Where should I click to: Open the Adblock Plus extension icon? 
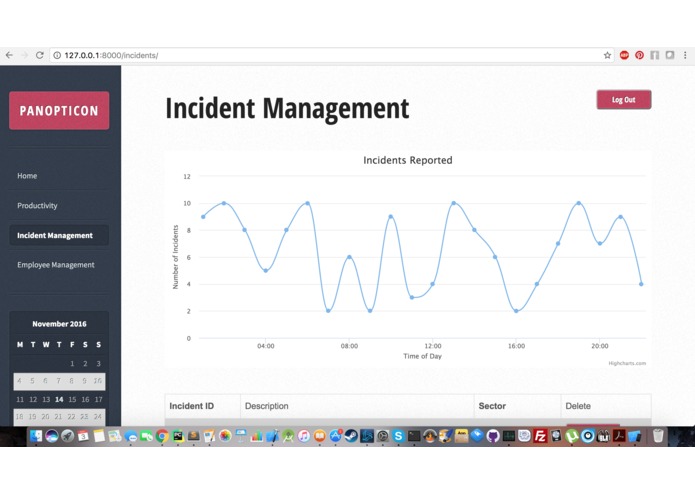pyautogui.click(x=624, y=55)
